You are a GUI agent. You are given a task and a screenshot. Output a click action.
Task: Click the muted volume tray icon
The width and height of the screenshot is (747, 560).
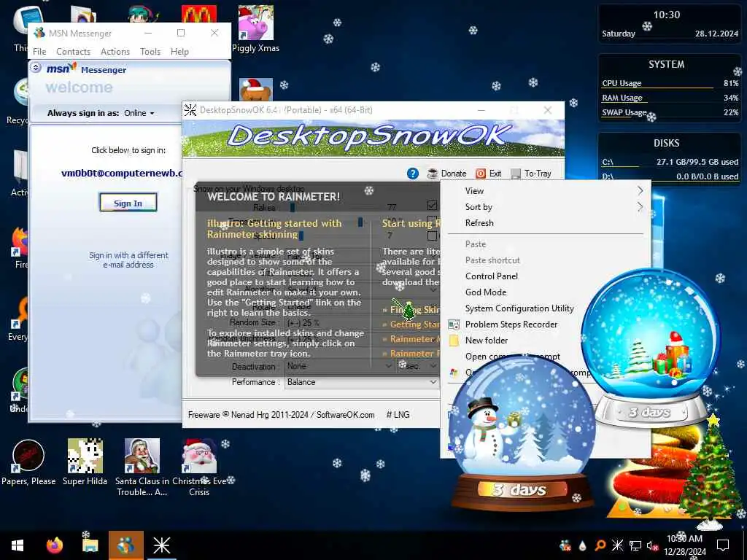tap(652, 545)
